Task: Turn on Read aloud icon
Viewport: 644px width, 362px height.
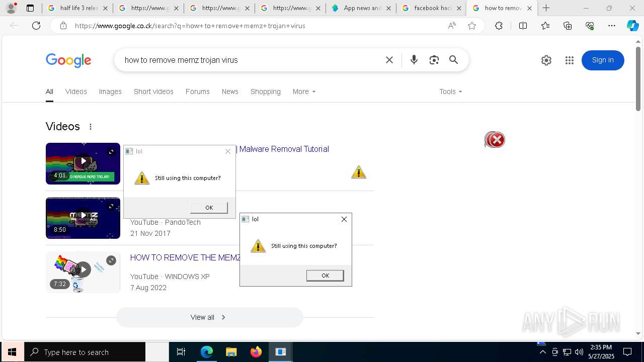Action: [452, 26]
